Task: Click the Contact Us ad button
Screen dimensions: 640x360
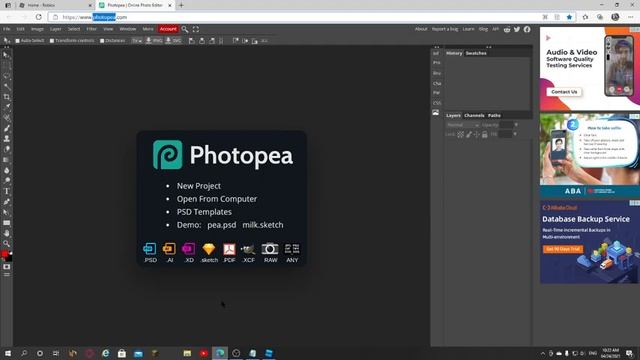Action: 564,92
